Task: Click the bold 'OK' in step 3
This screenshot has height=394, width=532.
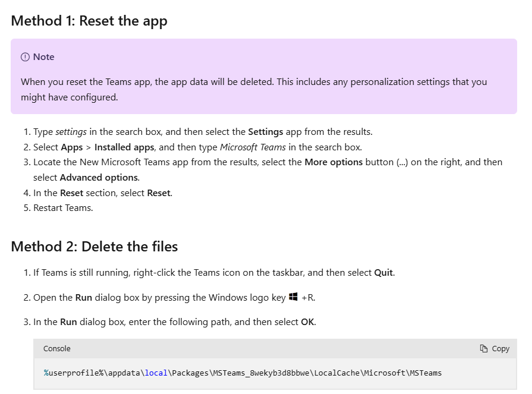Action: click(x=307, y=322)
